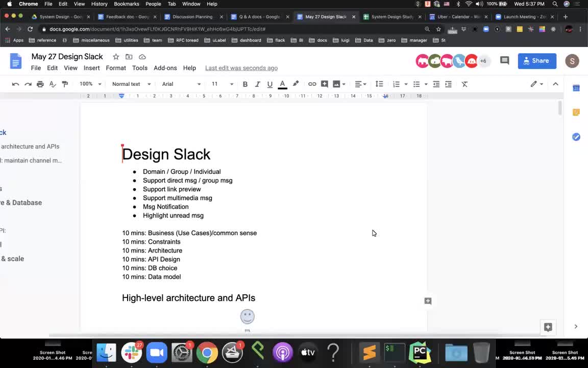Click the add comment icon at page margin

[428, 301]
